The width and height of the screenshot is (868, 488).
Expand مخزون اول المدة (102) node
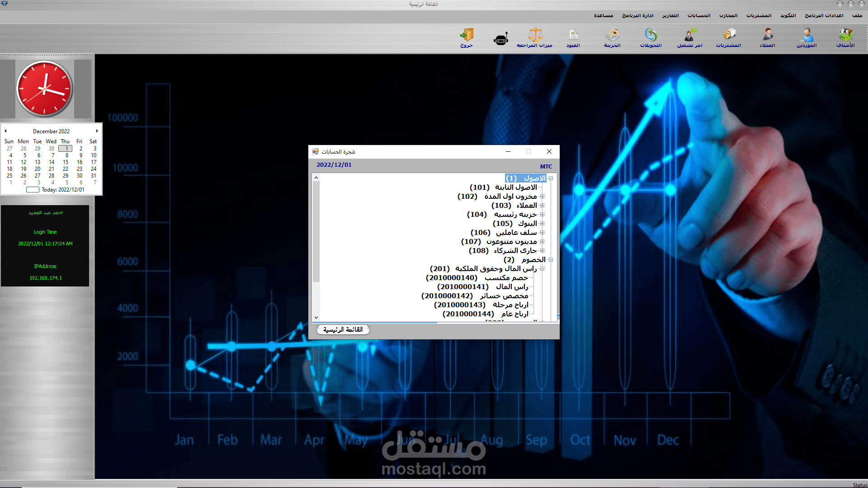pyautogui.click(x=542, y=197)
